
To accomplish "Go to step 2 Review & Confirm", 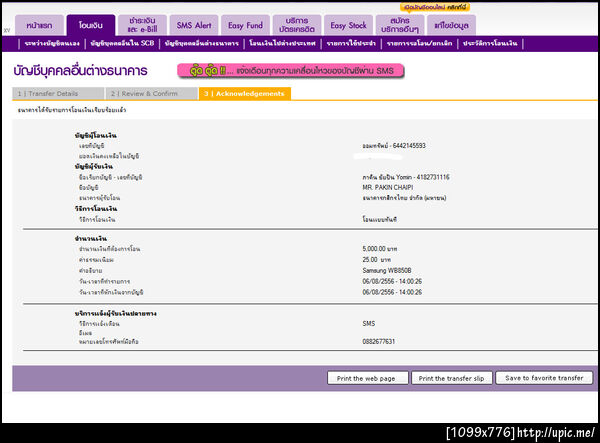I will click(152, 94).
